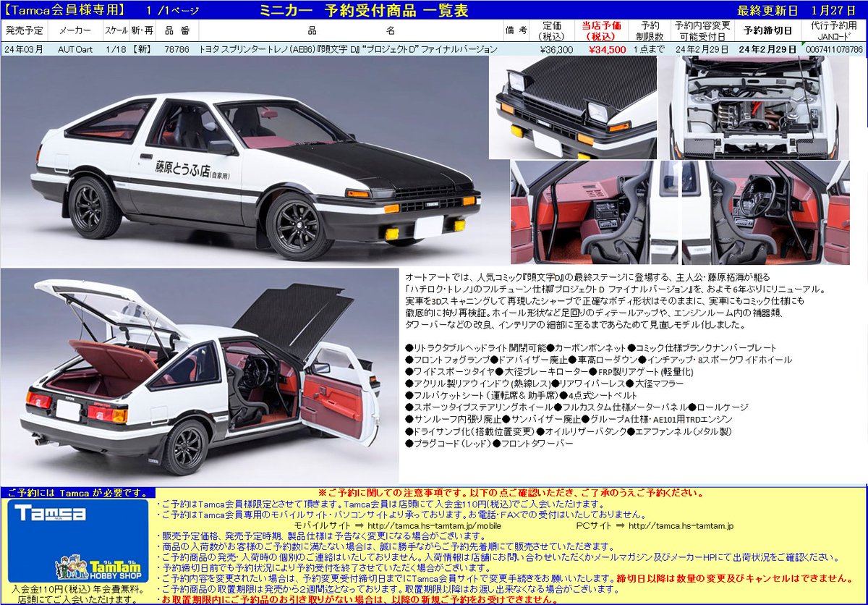Click the product number 78786 cell
868x605 pixels.
point(176,49)
